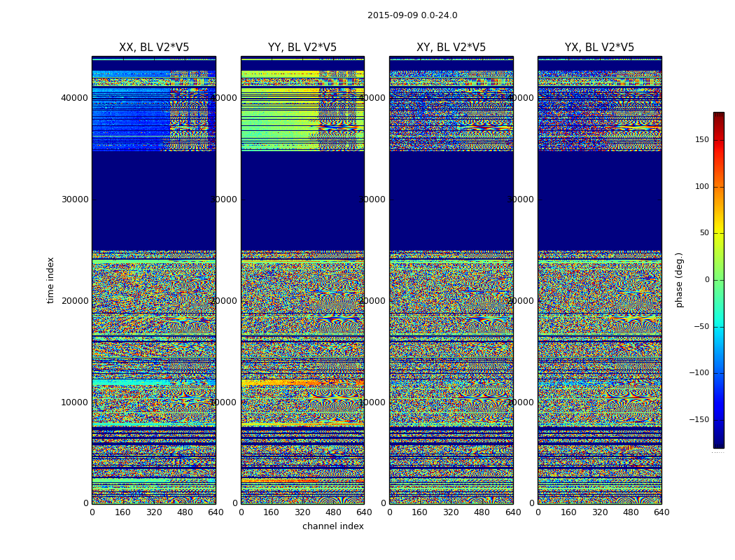Select the XX, BL V2*V5 subplot title
The height and width of the screenshot is (560, 735).
154,48
